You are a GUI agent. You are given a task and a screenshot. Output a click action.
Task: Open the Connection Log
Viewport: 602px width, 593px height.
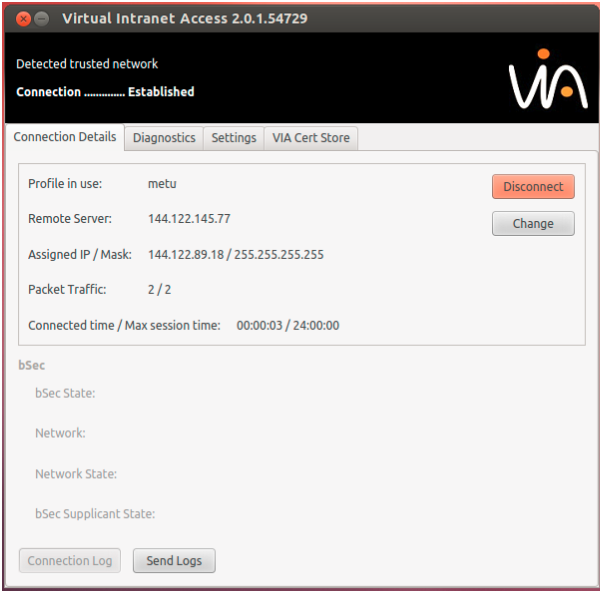[x=70, y=561]
